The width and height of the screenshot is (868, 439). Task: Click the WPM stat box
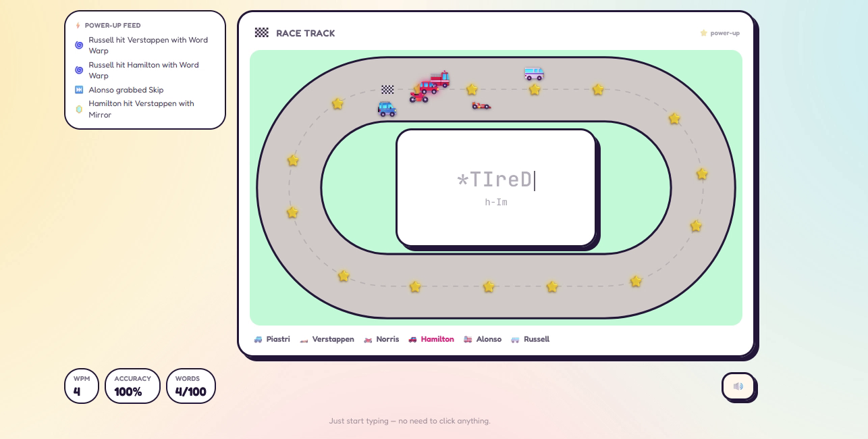(x=82, y=386)
